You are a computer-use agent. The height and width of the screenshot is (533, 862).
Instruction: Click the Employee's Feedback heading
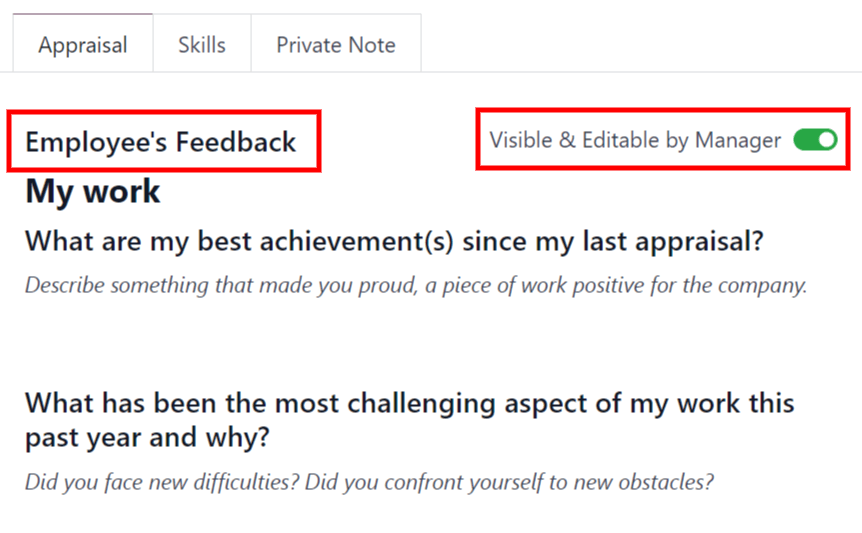[x=161, y=142]
